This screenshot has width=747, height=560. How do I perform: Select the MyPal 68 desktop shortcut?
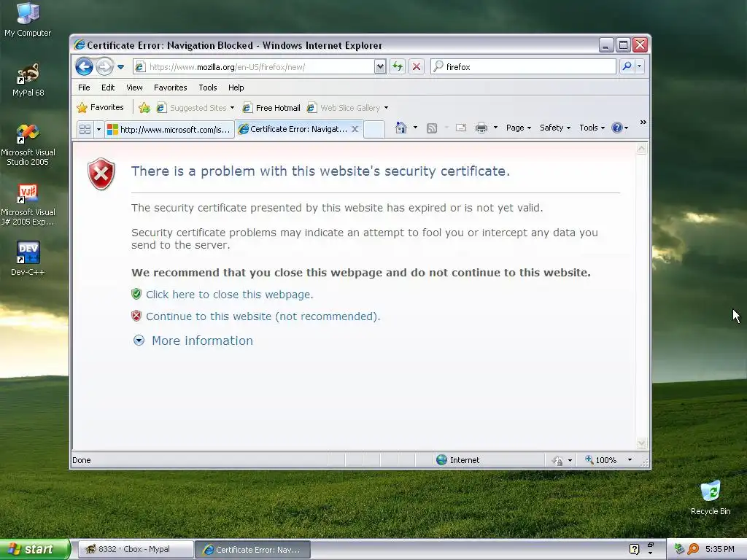pos(28,80)
